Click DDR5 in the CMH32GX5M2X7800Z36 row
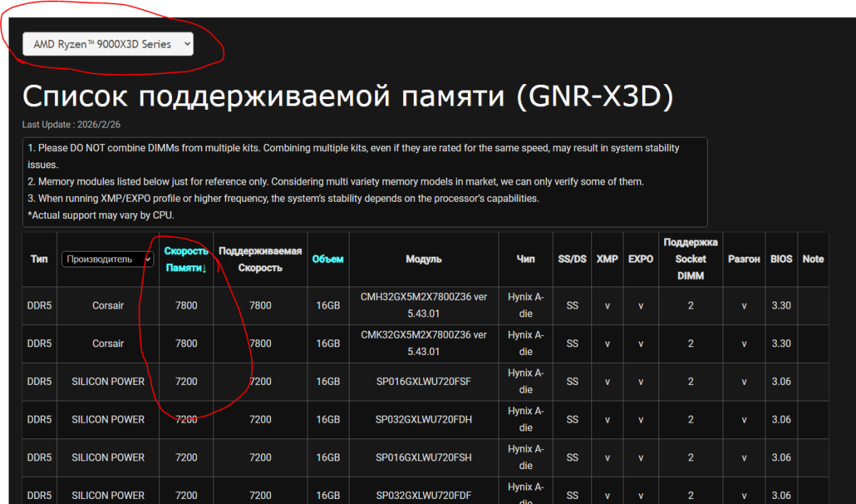Viewport: 856px width, 504px height. point(40,305)
